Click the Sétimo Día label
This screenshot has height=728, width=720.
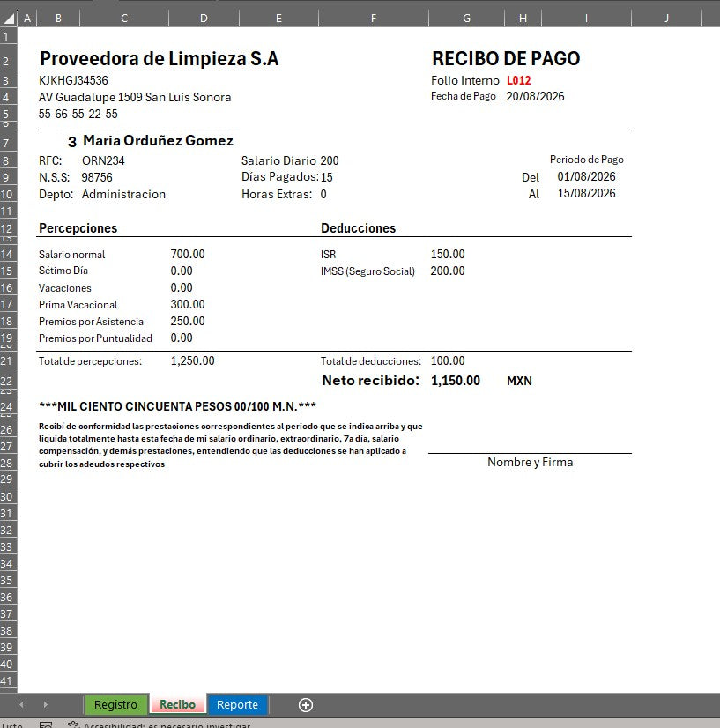[x=63, y=271]
